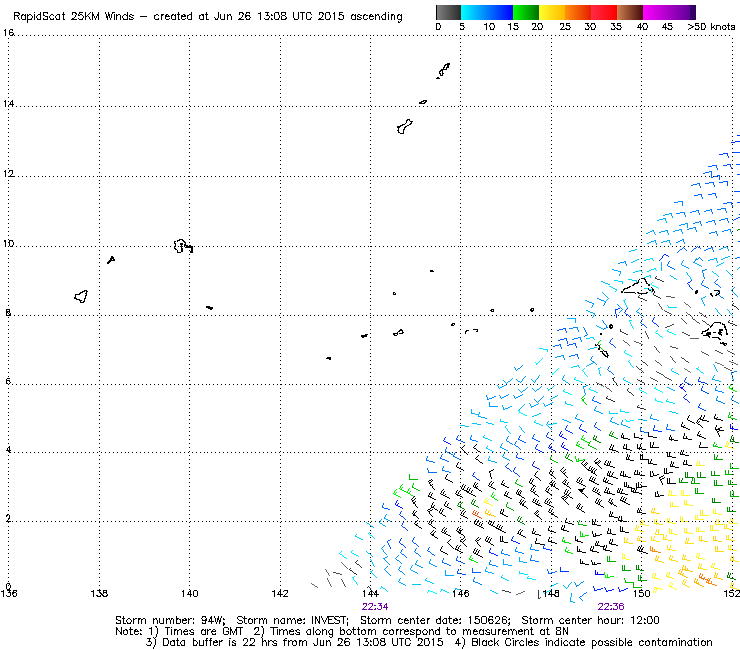Click the 150 longitude axis label
Image resolution: width=740 pixels, height=650 pixels.
coord(641,593)
